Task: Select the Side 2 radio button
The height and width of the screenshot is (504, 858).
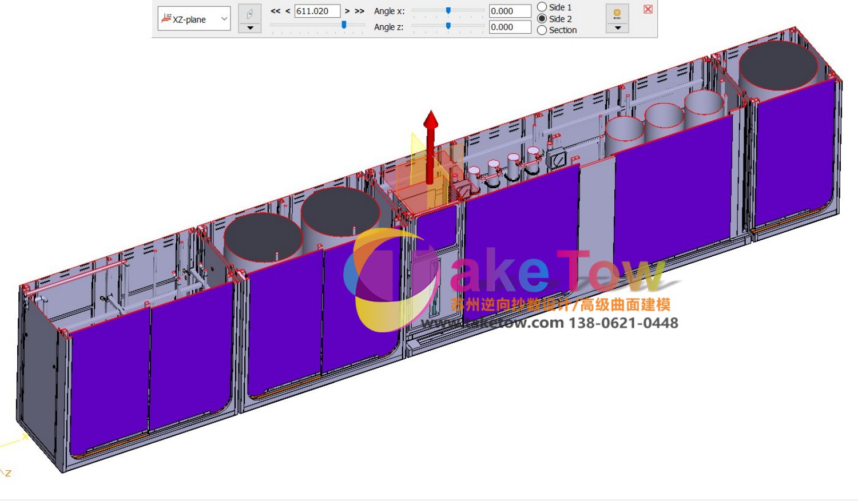Action: click(542, 18)
